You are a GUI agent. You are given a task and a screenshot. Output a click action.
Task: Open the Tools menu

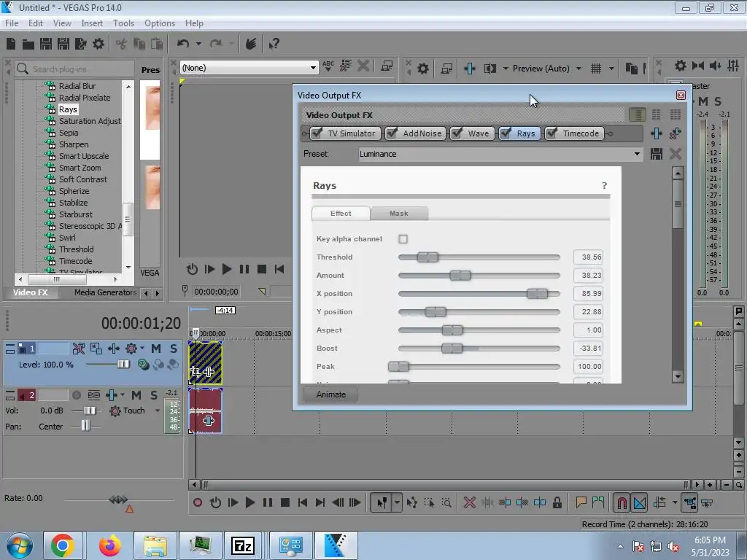tap(123, 23)
